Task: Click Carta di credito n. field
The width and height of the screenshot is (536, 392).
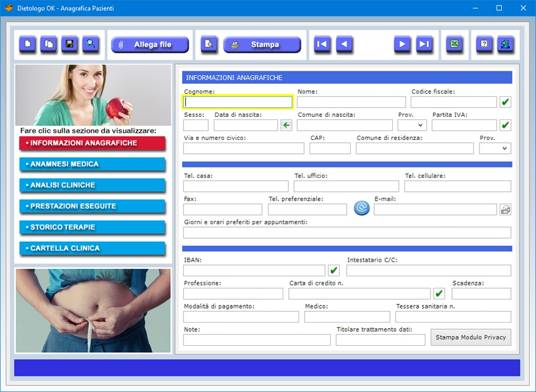Action: pyautogui.click(x=359, y=293)
